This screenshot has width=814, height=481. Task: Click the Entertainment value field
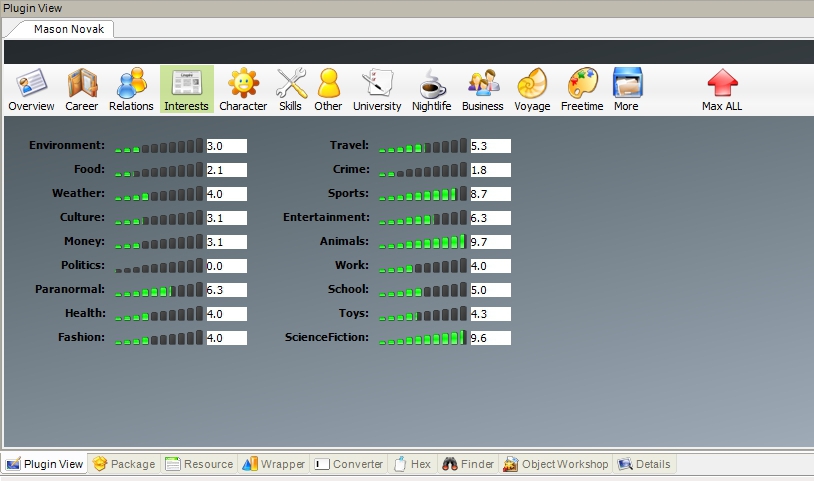491,218
